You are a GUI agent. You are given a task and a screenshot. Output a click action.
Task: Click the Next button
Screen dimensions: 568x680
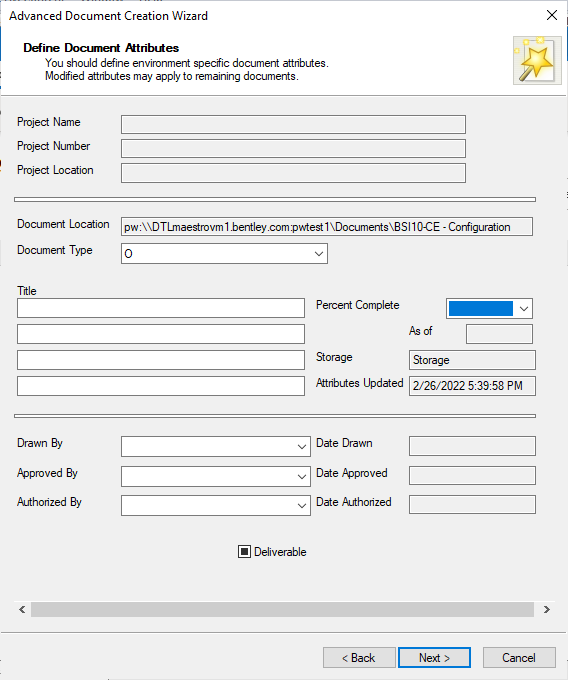pos(434,658)
